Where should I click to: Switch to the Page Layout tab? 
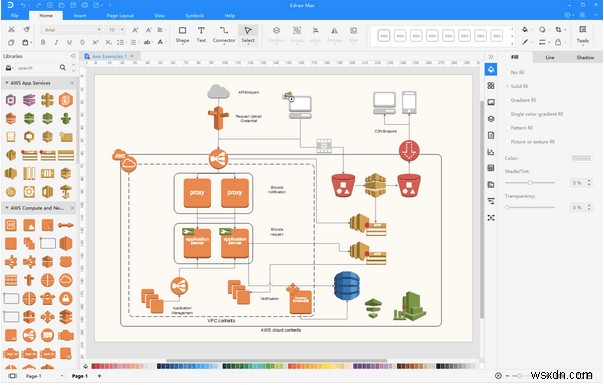[120, 15]
